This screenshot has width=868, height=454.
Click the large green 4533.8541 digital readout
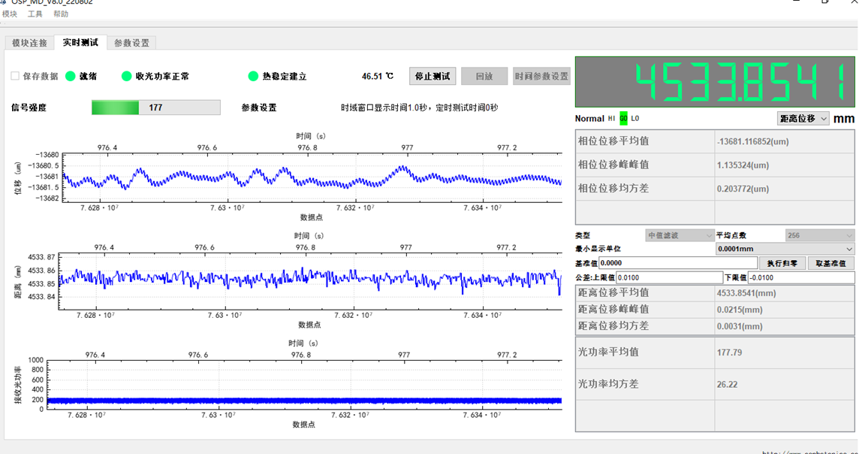pos(715,81)
